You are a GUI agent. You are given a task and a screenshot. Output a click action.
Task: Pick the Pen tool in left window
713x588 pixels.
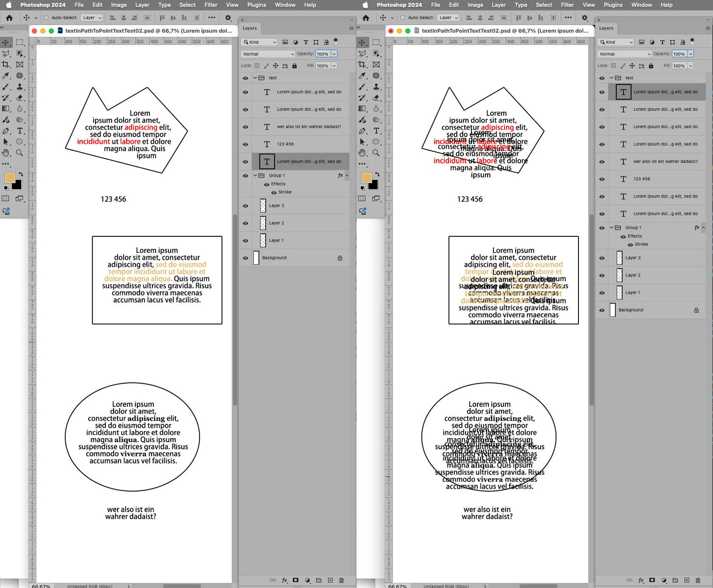(6, 131)
